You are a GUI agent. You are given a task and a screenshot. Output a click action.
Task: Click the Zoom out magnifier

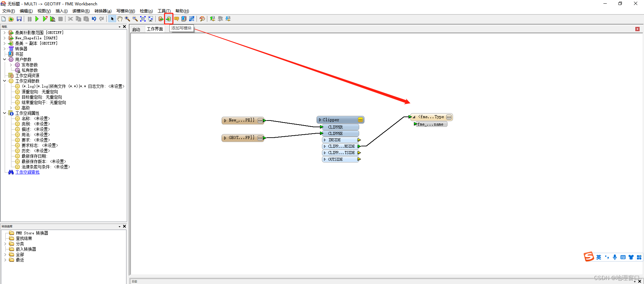point(135,19)
